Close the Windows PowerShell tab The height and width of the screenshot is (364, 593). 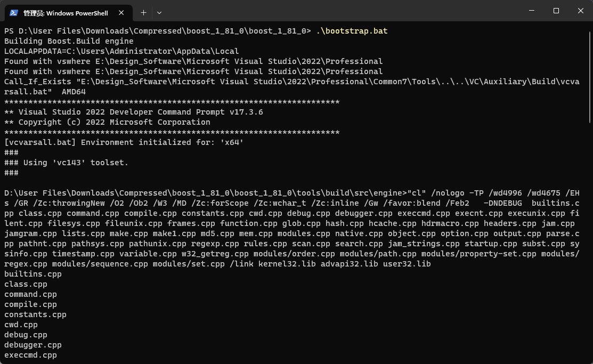pos(121,13)
